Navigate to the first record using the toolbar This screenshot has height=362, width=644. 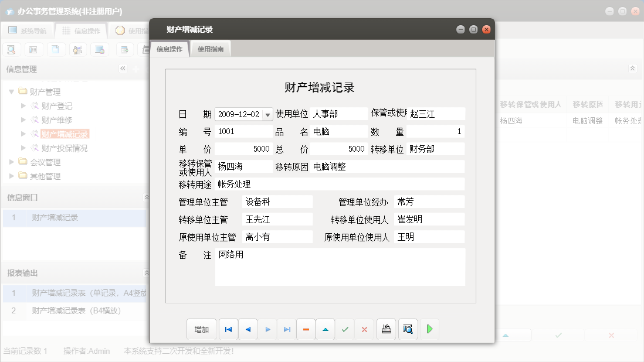pos(228,329)
